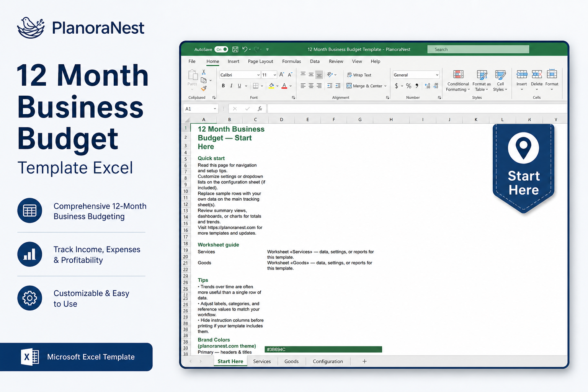Image resolution: width=588 pixels, height=392 pixels.
Task: Click the Cut scissors icon
Action: tap(204, 72)
